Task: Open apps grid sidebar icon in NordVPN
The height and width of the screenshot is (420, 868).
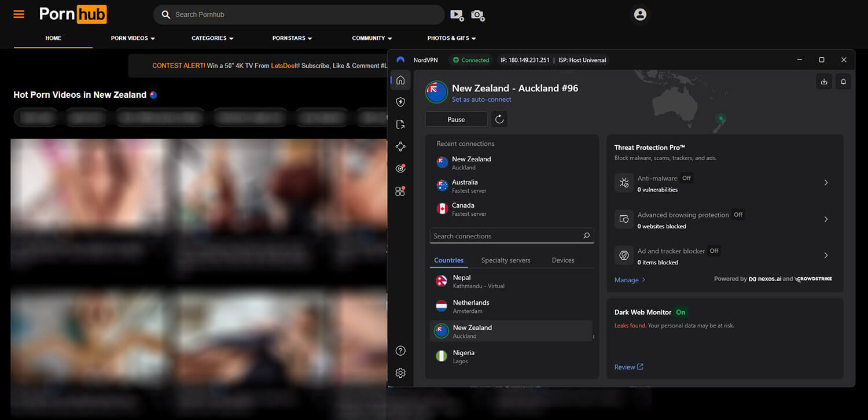Action: click(400, 191)
